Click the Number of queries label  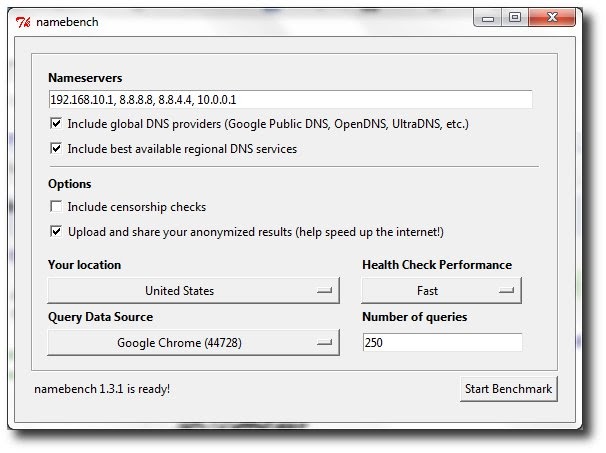[x=414, y=317]
